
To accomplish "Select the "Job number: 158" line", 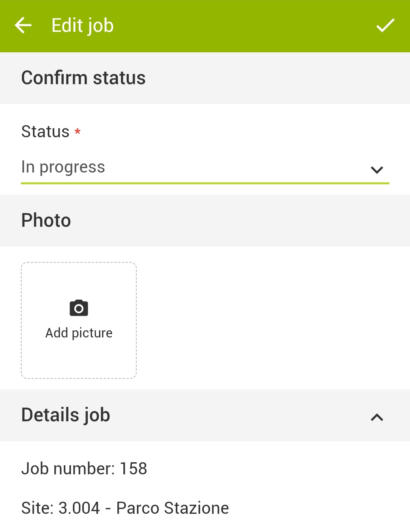I will (84, 469).
